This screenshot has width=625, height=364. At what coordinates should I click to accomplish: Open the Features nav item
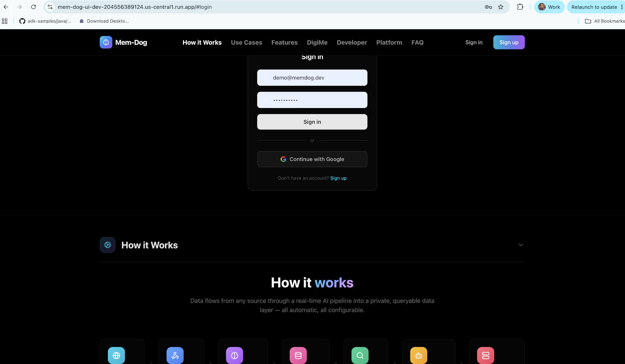click(x=284, y=43)
